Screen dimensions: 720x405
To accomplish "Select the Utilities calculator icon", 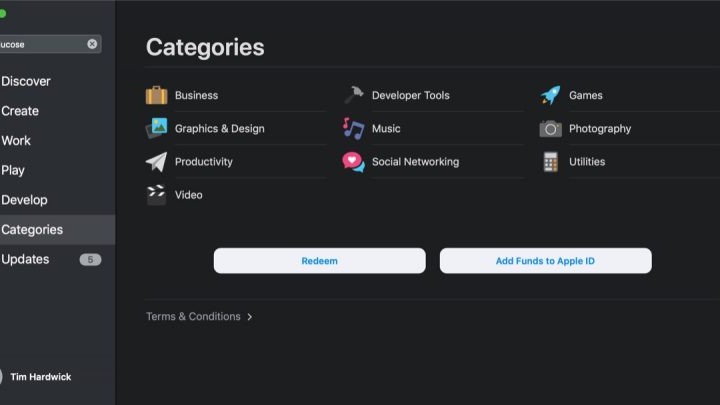I will click(550, 162).
